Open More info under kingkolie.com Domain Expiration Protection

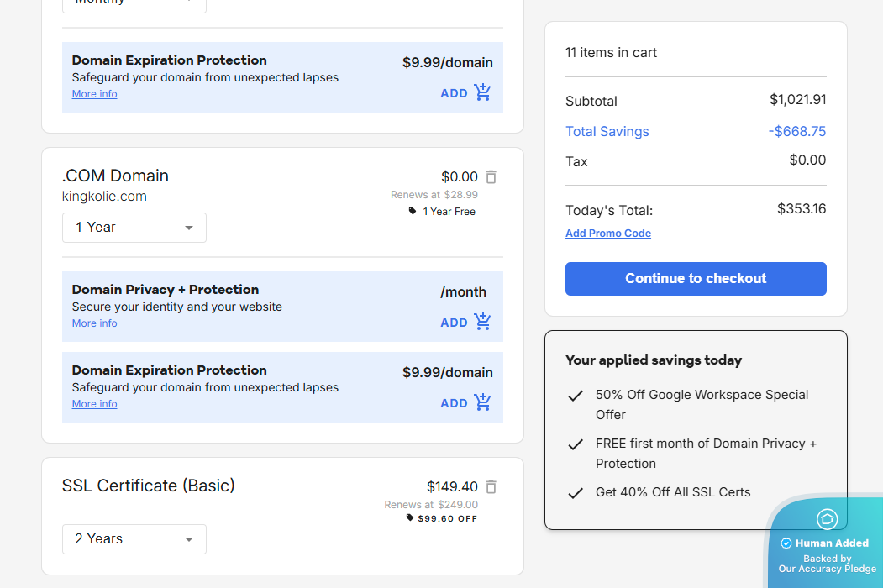coord(94,404)
